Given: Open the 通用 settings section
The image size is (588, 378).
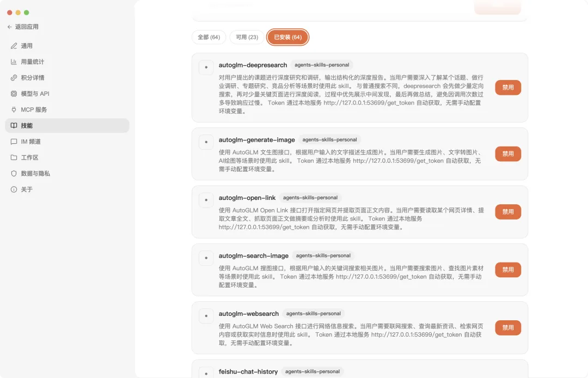Looking at the screenshot, I should [67, 46].
